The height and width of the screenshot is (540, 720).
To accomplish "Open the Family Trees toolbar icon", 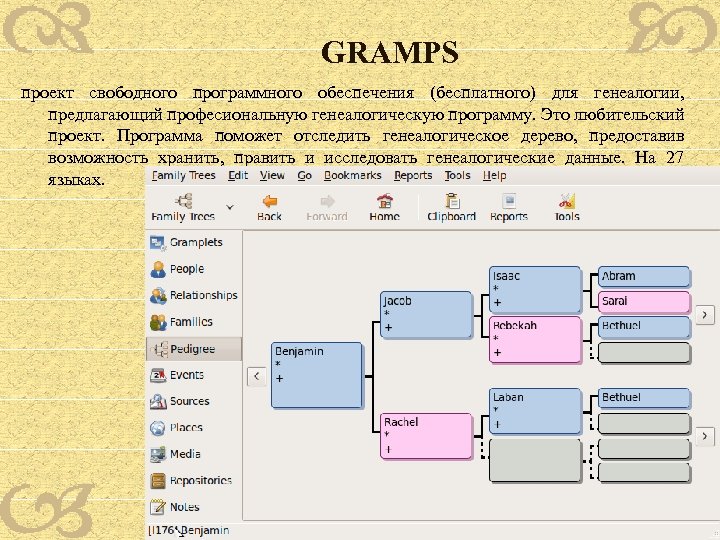I will tap(183, 207).
